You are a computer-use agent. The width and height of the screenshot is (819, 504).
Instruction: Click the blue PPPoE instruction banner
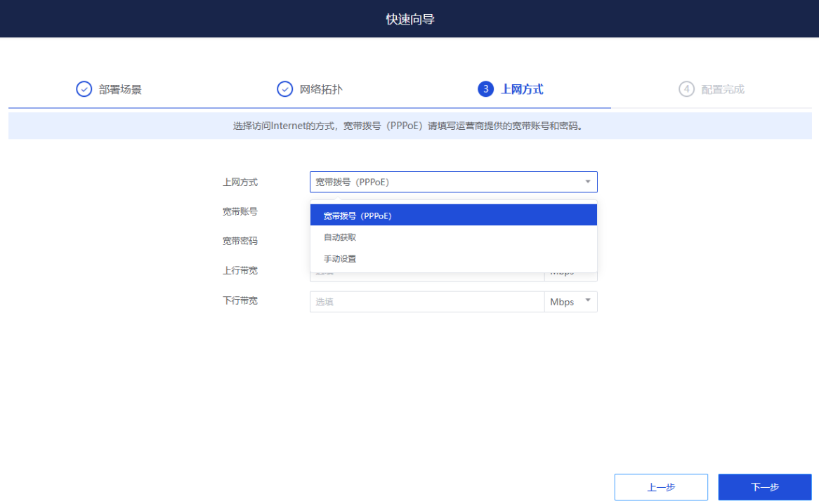pyautogui.click(x=409, y=127)
